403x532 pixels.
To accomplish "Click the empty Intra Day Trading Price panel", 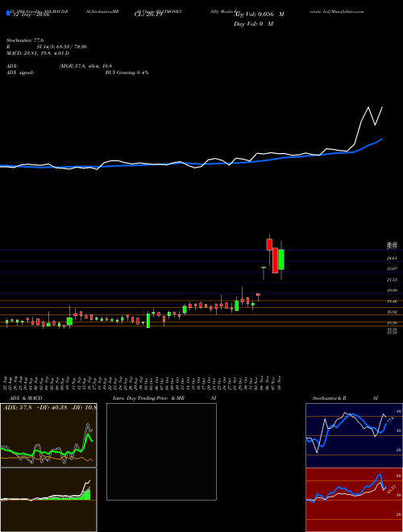I will tap(161, 451).
